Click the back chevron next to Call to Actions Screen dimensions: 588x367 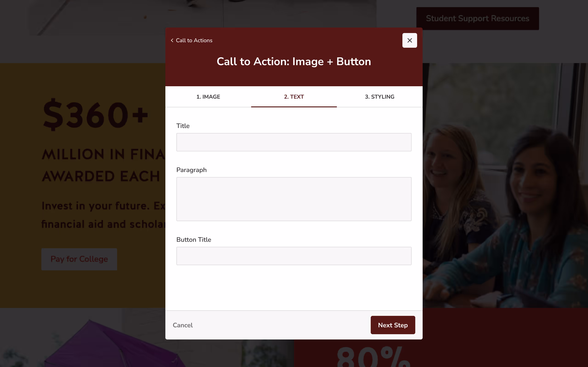pyautogui.click(x=172, y=40)
